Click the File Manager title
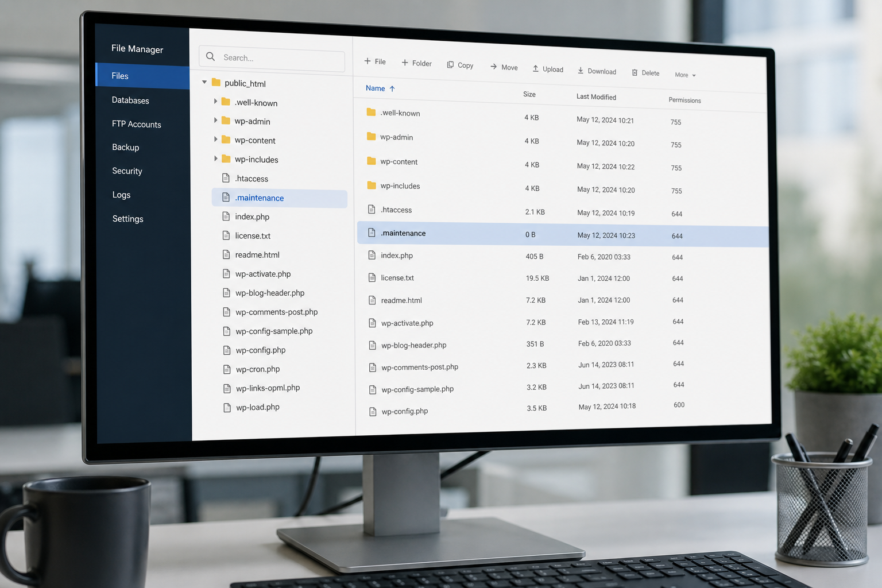 (137, 49)
